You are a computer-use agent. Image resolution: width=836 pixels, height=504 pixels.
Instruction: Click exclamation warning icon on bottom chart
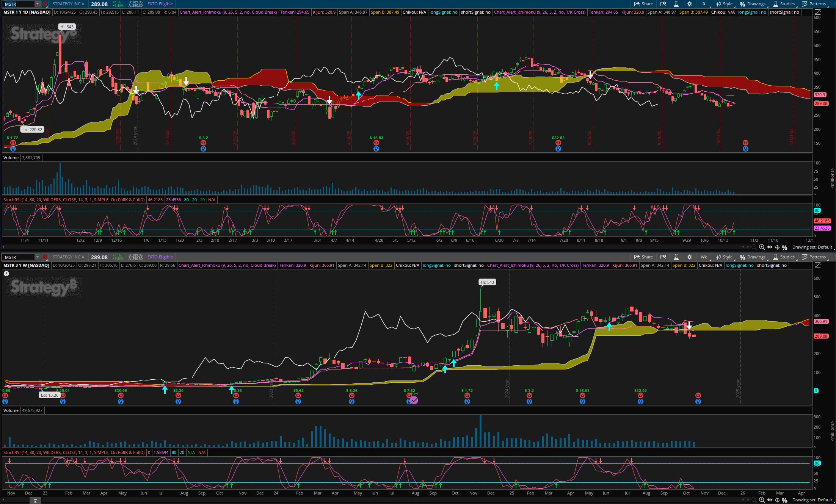pyautogui.click(x=6, y=274)
